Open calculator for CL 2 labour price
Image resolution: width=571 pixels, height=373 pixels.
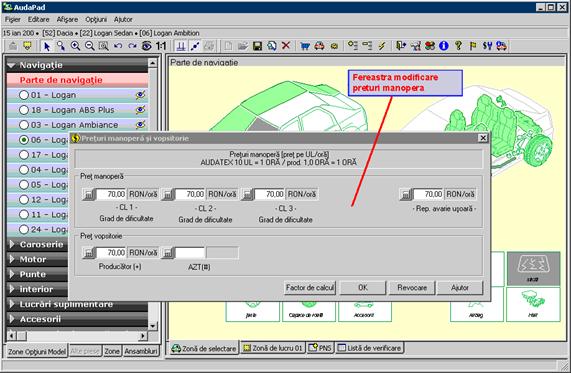point(168,194)
